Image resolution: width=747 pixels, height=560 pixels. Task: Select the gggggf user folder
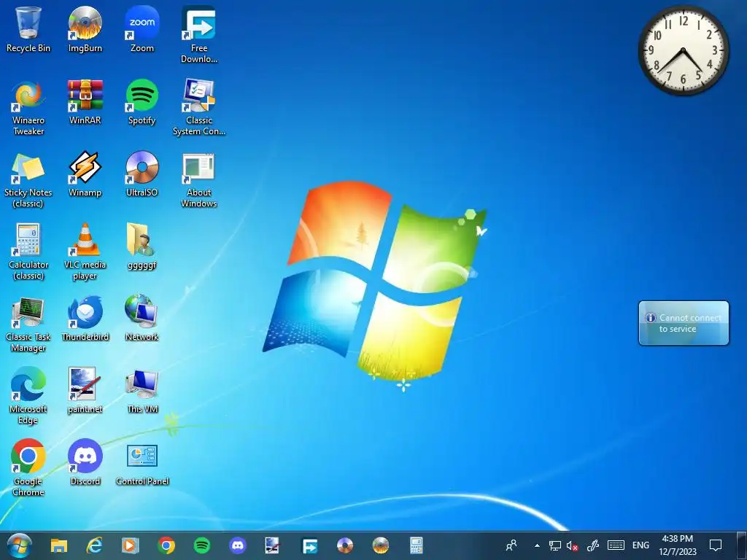click(142, 246)
